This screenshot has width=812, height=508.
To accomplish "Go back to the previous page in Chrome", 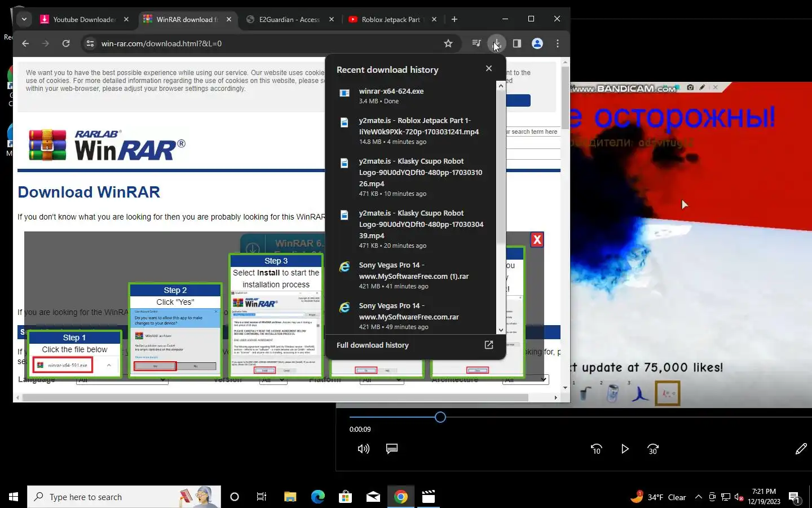I will [25, 43].
